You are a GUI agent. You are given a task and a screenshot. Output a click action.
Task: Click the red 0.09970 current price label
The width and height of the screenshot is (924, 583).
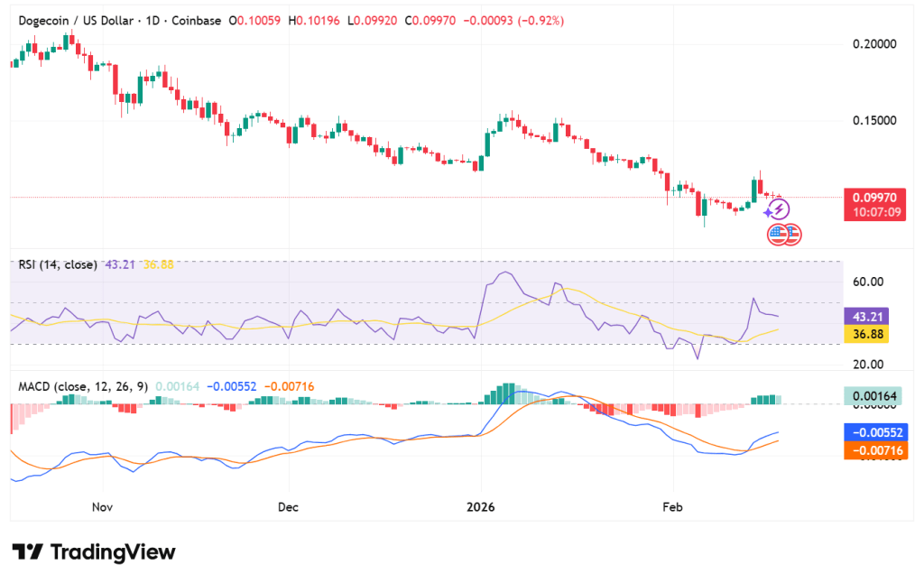tap(874, 205)
